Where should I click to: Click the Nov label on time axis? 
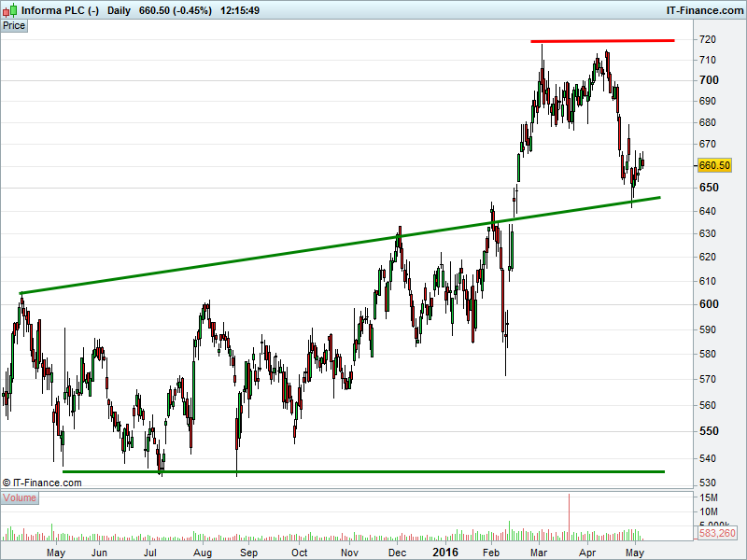(349, 553)
